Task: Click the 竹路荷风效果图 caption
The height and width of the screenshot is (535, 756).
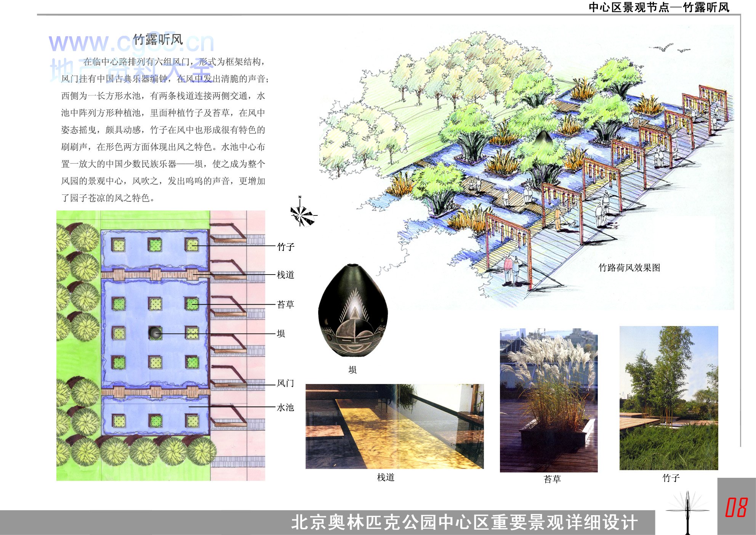Action: pyautogui.click(x=629, y=268)
